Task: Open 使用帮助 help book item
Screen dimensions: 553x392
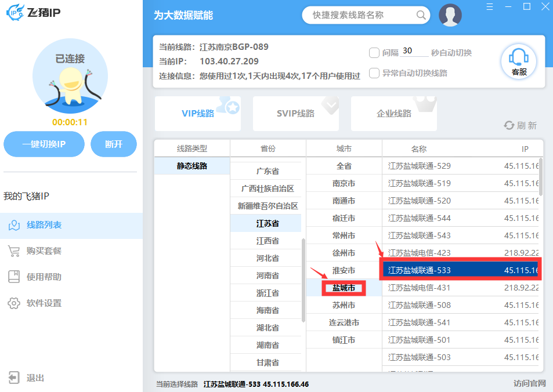Action: 14,277
